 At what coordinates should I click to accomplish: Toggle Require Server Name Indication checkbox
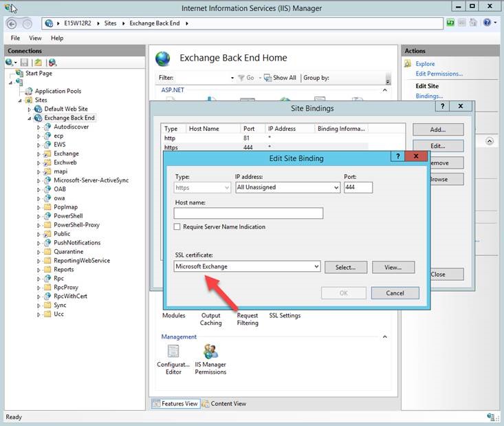click(x=177, y=227)
